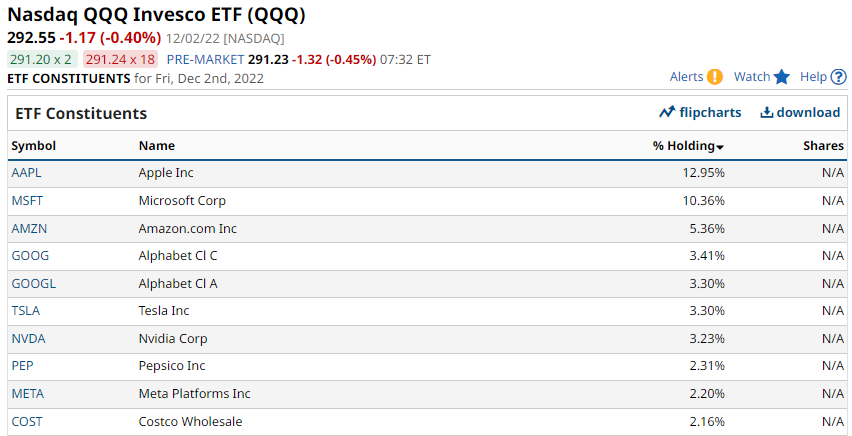This screenshot has width=852, height=436.
Task: Sort table by Symbol column header
Action: pyautogui.click(x=34, y=146)
